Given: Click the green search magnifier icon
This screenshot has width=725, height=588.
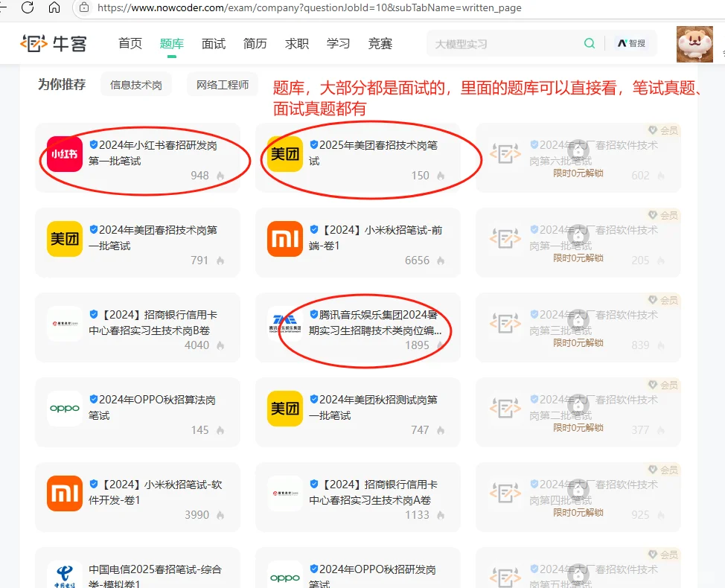Looking at the screenshot, I should [x=590, y=43].
